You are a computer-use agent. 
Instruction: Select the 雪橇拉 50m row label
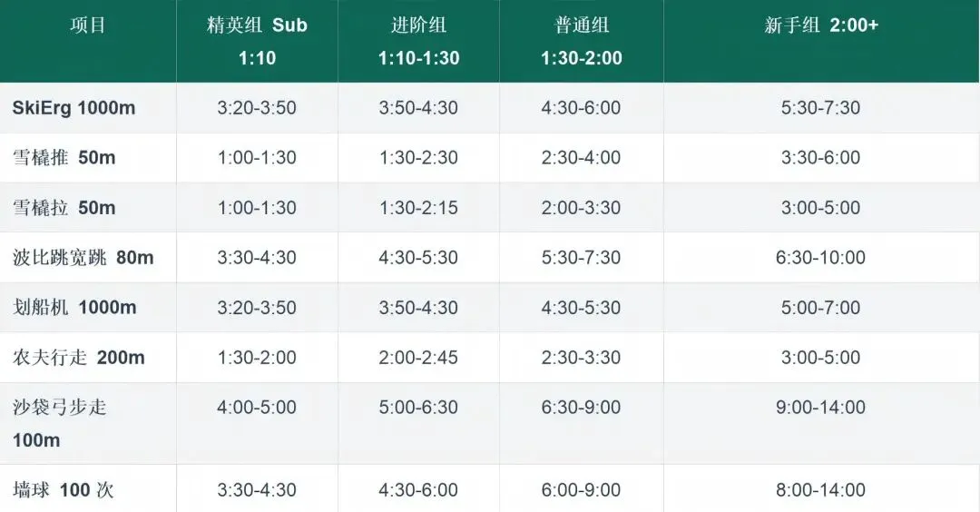pyautogui.click(x=64, y=208)
